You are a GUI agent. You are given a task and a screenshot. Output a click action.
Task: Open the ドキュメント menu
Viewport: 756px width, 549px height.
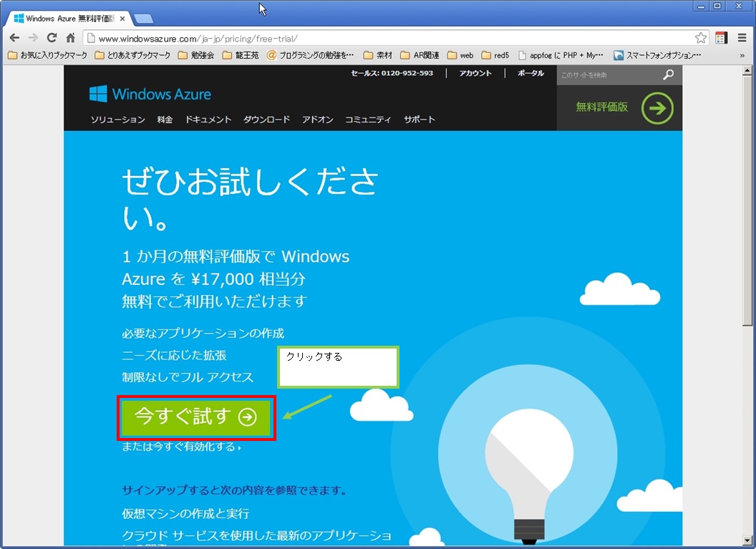208,120
